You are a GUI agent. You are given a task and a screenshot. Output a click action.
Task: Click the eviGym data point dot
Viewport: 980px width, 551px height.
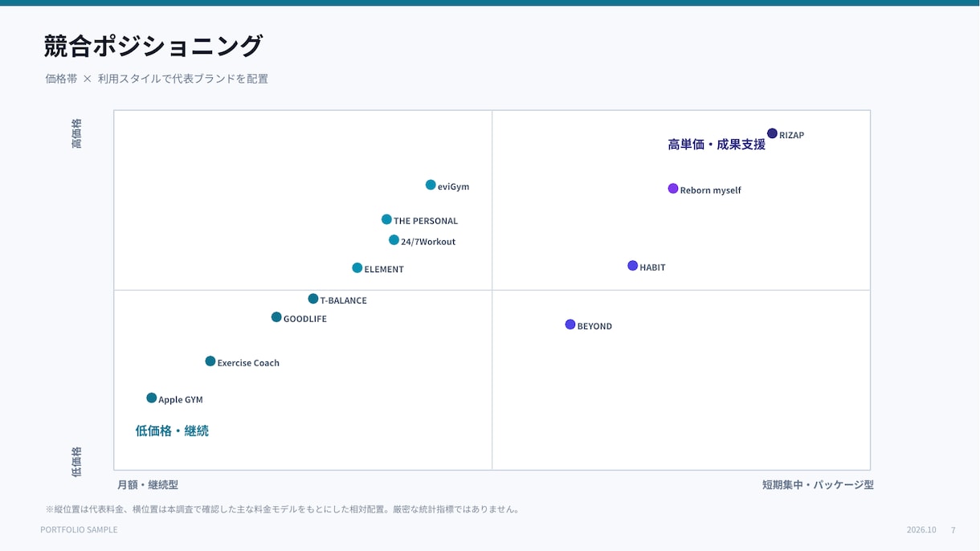[431, 185]
